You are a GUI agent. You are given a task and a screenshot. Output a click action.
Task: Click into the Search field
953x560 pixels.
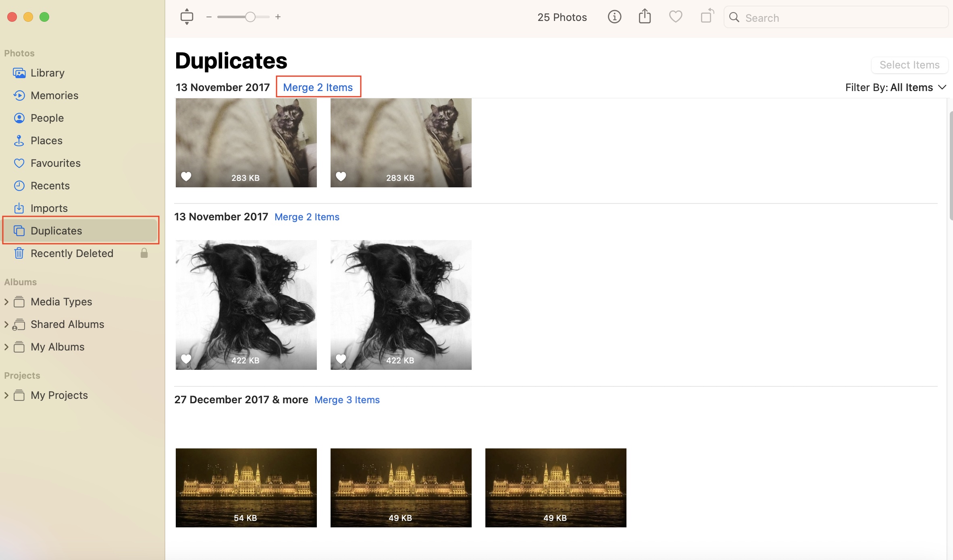[836, 17]
